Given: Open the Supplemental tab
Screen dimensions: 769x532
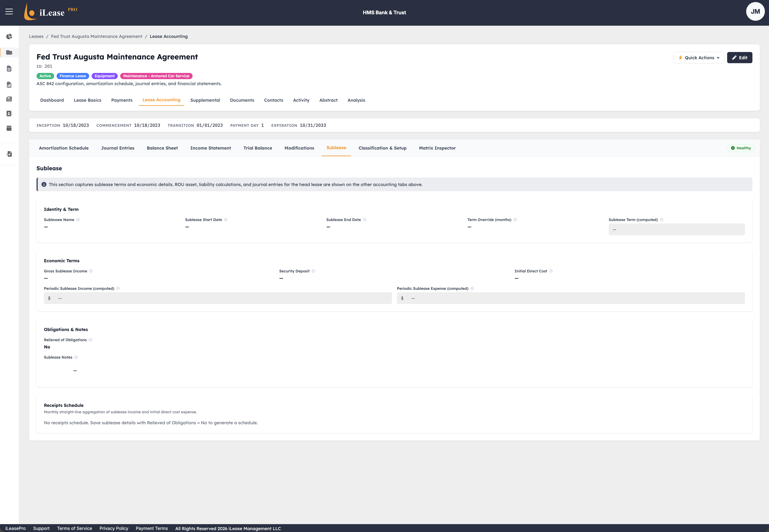Looking at the screenshot, I should (x=205, y=100).
